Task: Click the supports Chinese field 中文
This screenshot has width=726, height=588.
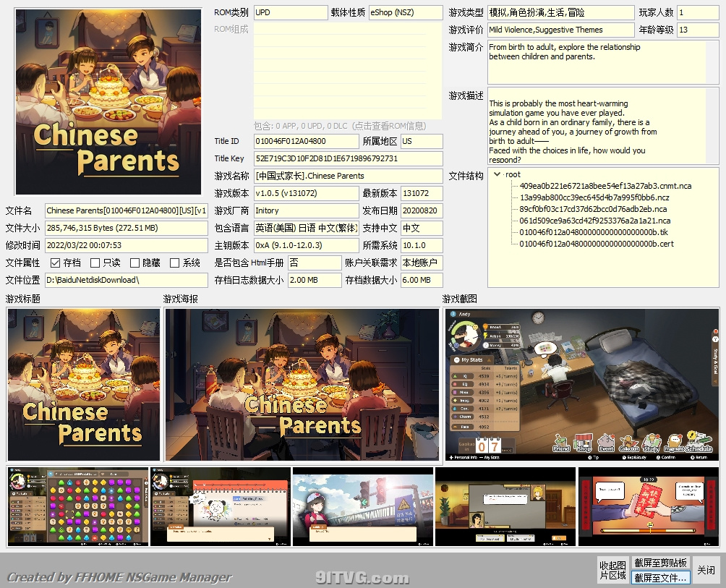Action: [422, 229]
